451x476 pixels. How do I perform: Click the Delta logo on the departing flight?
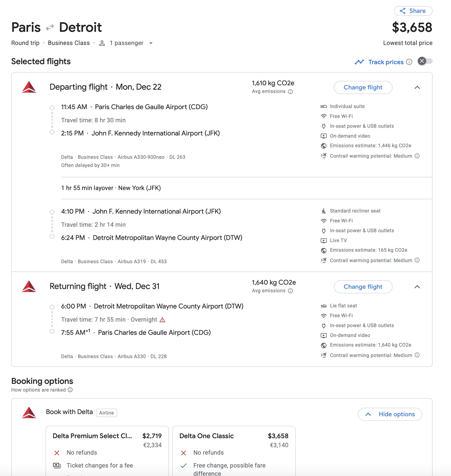[x=29, y=87]
